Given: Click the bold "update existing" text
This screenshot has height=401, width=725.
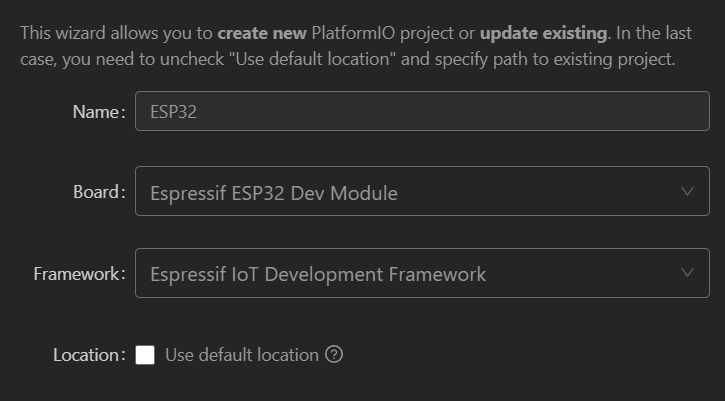Looking at the screenshot, I should [543, 33].
